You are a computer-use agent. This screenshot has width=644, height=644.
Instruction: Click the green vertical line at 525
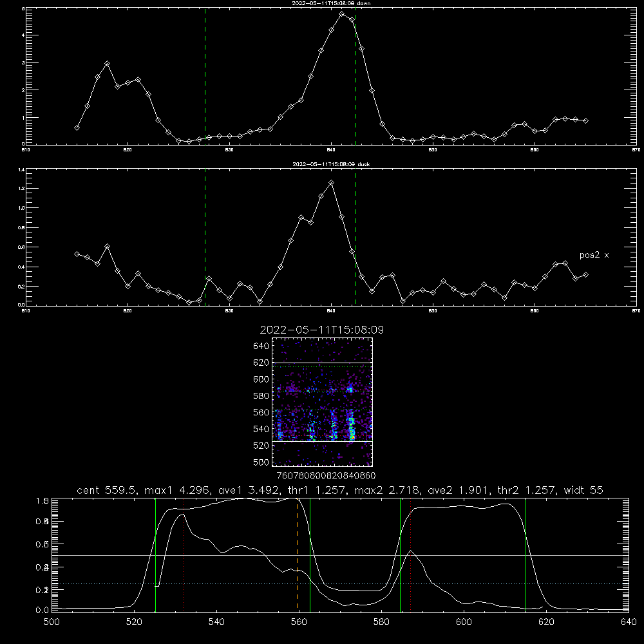pyautogui.click(x=155, y=554)
